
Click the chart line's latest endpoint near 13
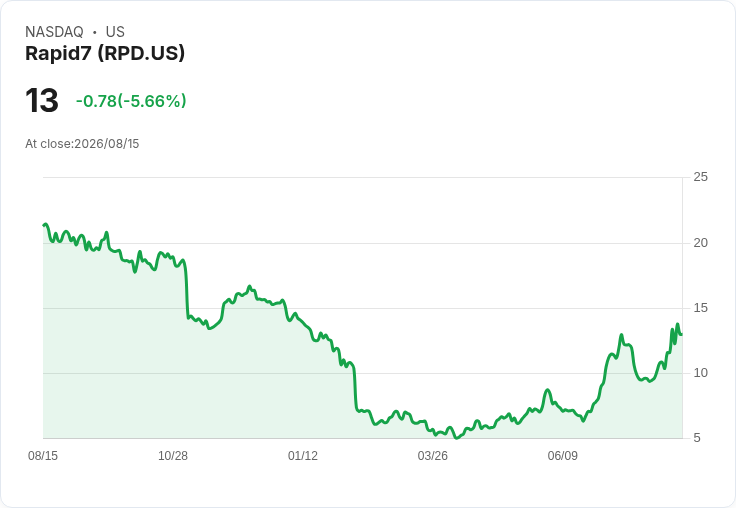click(x=681, y=334)
